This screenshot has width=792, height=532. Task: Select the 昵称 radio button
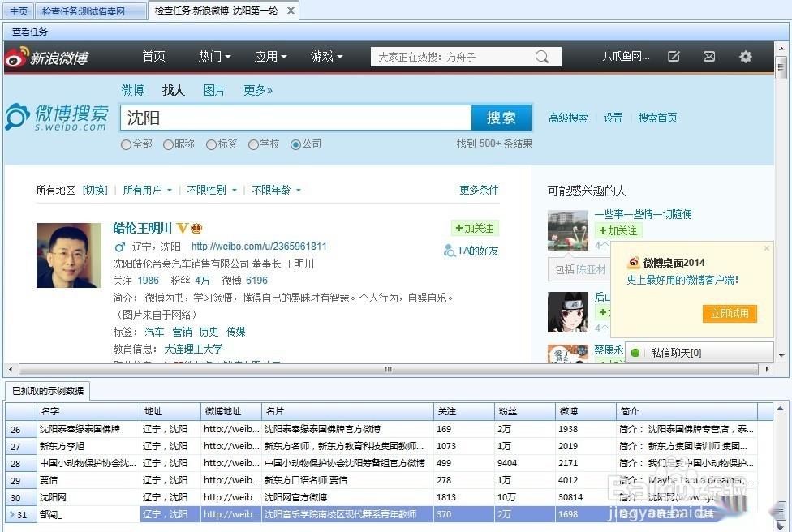168,145
